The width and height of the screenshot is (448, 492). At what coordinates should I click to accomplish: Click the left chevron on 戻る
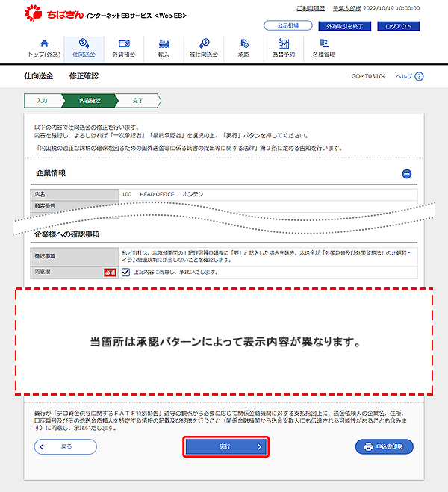click(x=42, y=446)
